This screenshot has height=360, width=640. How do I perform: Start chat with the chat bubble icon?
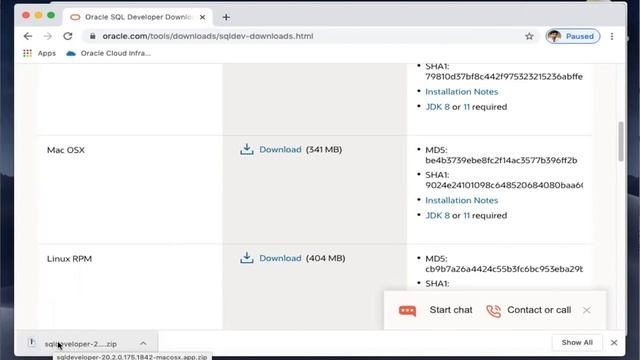407,311
